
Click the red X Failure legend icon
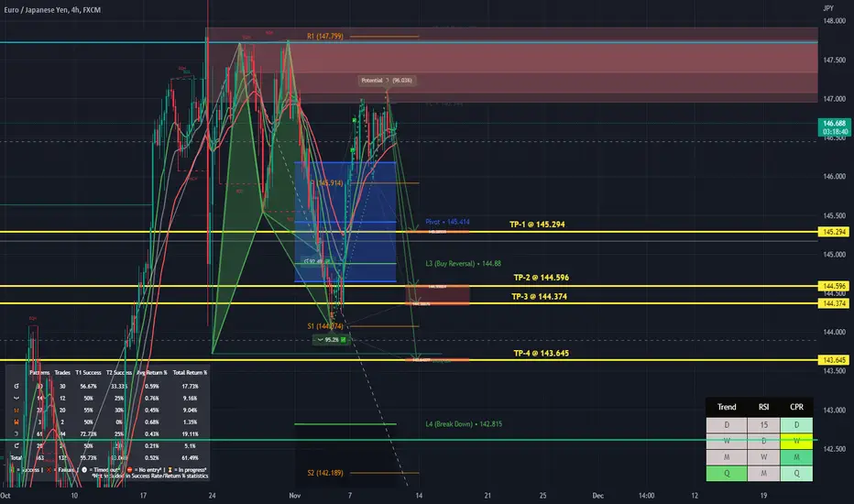49,470
